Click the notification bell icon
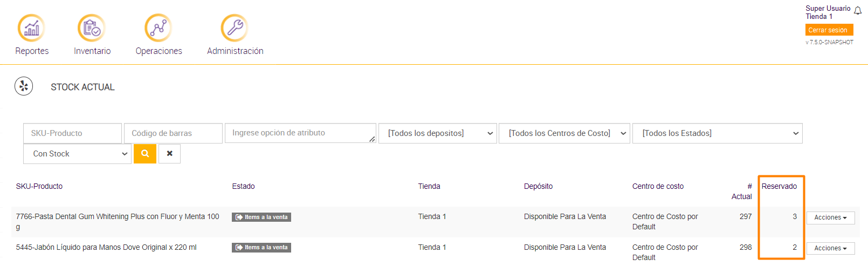The image size is (868, 266). [858, 11]
